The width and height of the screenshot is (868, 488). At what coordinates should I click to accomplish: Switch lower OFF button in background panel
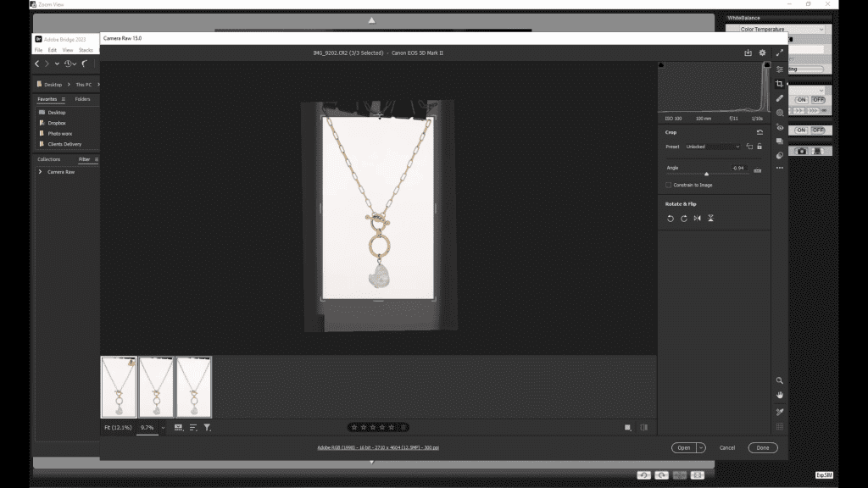click(x=818, y=130)
